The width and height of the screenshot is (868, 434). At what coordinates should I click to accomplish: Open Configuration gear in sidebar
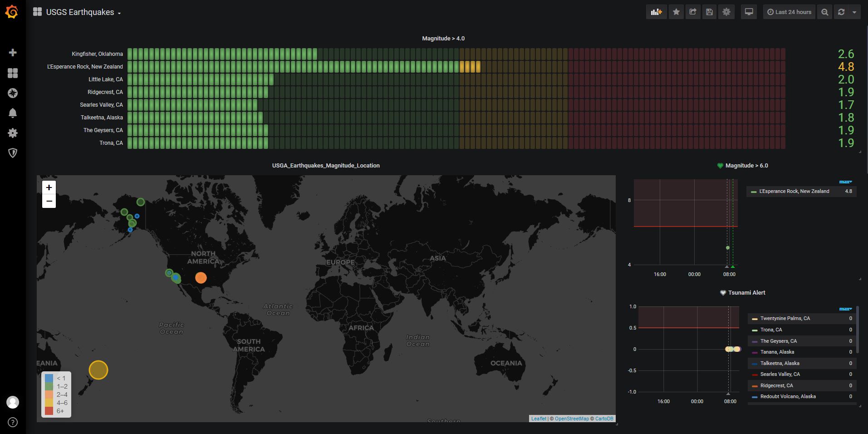point(13,133)
